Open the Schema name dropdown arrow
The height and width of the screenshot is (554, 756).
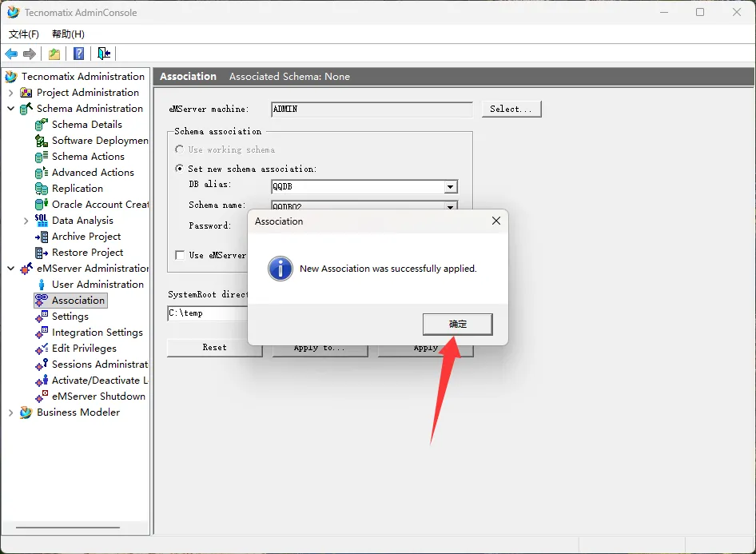(x=450, y=206)
